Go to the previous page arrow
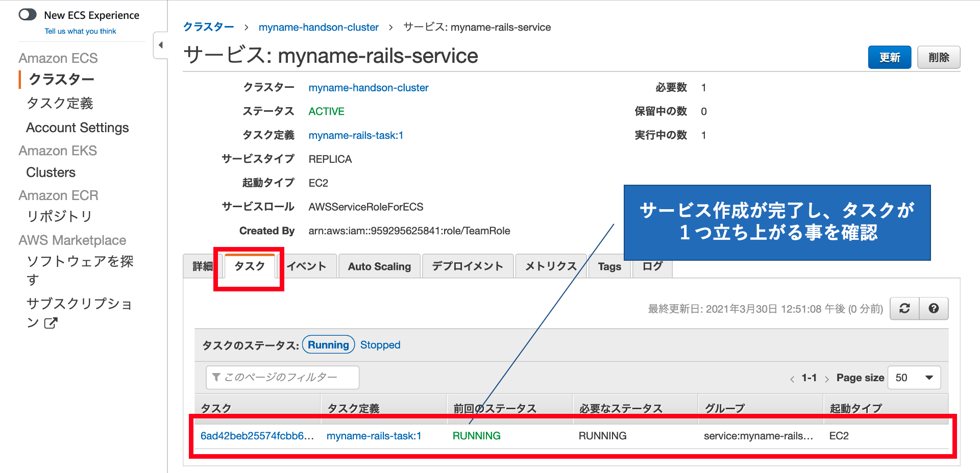 pos(792,379)
